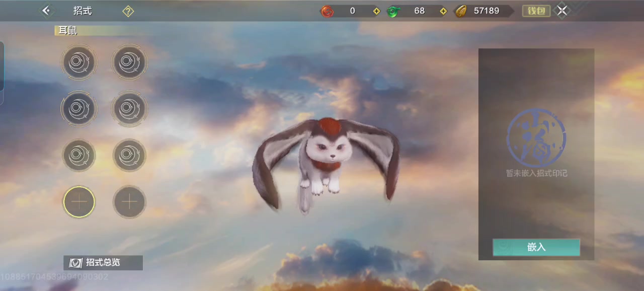Close the 招式 screen with X

click(562, 11)
